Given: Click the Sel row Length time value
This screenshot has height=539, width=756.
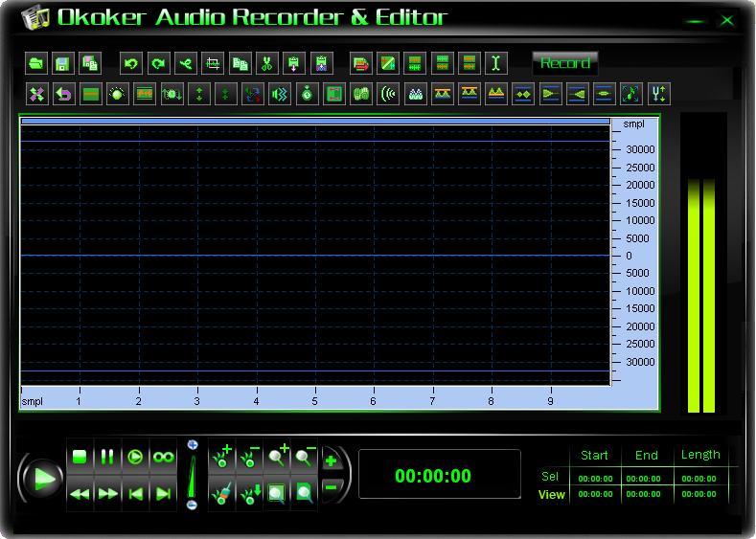Looking at the screenshot, I should 699,479.
